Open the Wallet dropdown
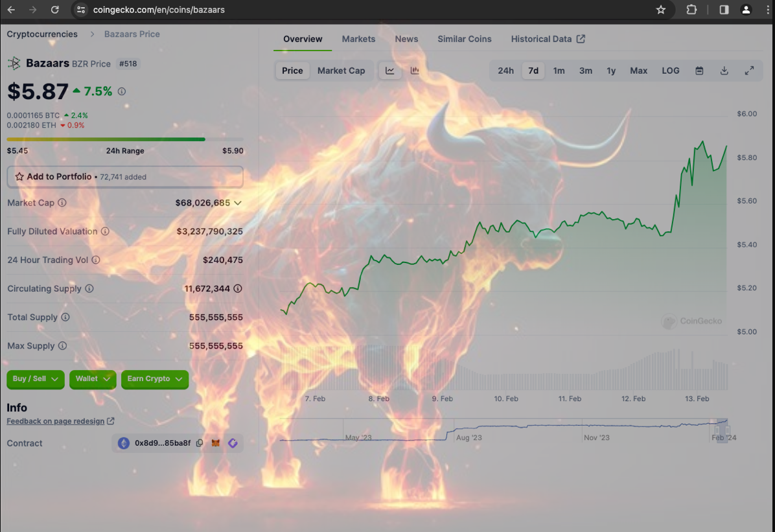This screenshot has width=775, height=532. click(93, 378)
